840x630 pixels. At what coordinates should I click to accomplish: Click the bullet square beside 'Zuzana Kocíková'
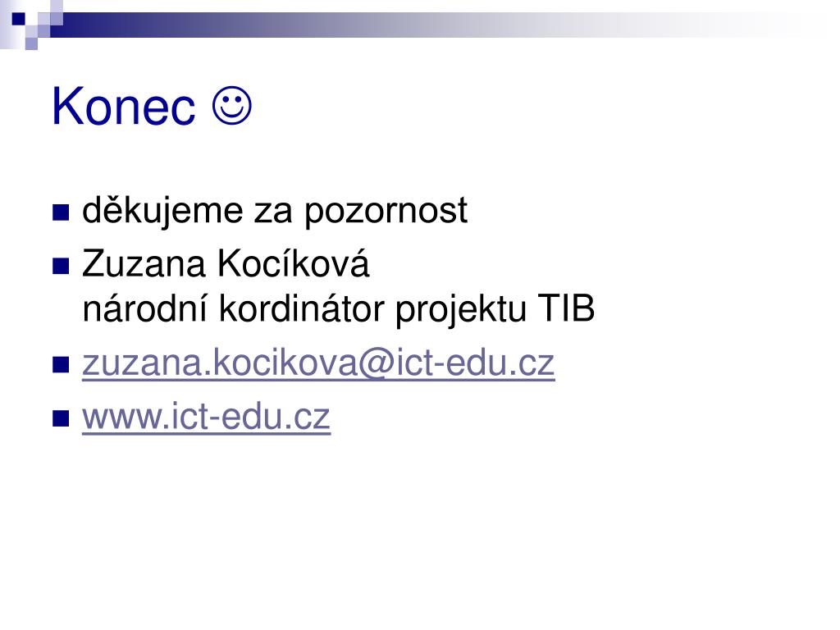point(61,266)
